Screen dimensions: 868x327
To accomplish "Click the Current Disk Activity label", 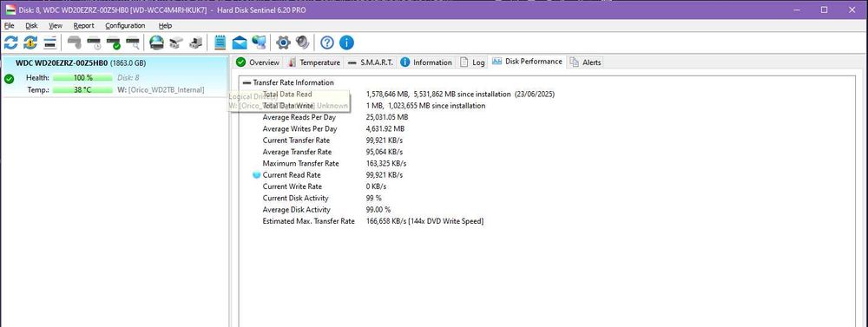I will click(295, 199).
